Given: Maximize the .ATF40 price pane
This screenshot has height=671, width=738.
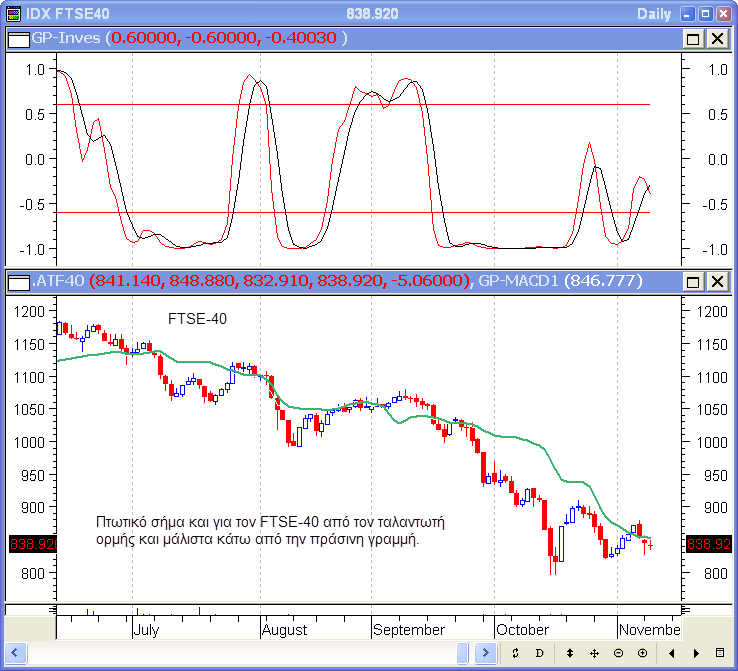Looking at the screenshot, I should 694,282.
